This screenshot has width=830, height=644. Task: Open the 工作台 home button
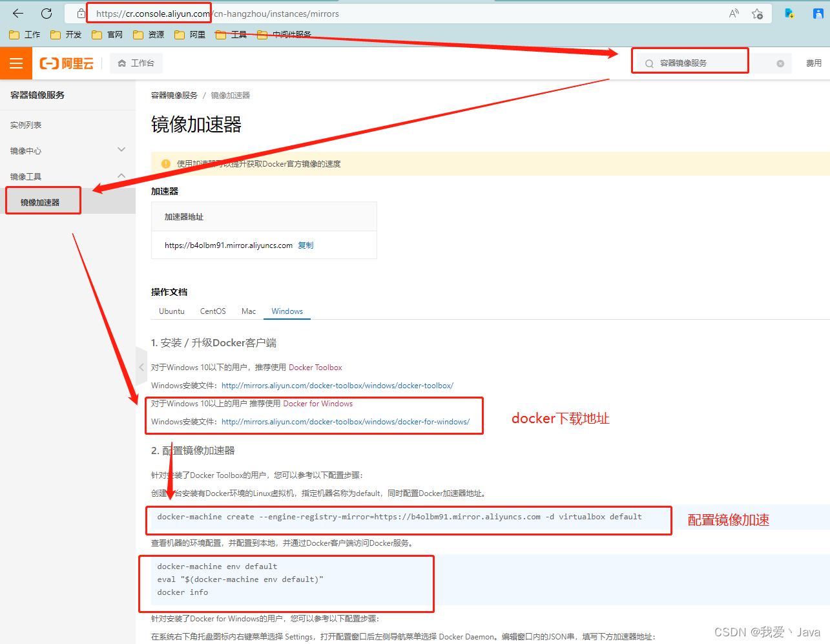point(136,63)
